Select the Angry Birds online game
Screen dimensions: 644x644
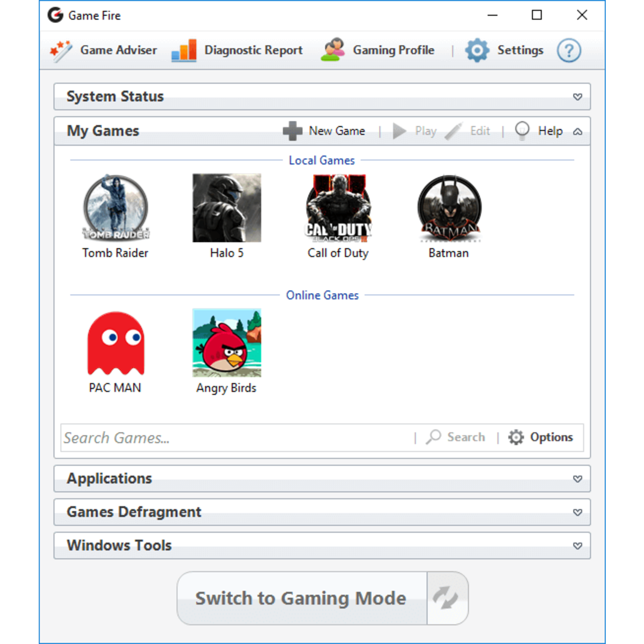click(226, 343)
